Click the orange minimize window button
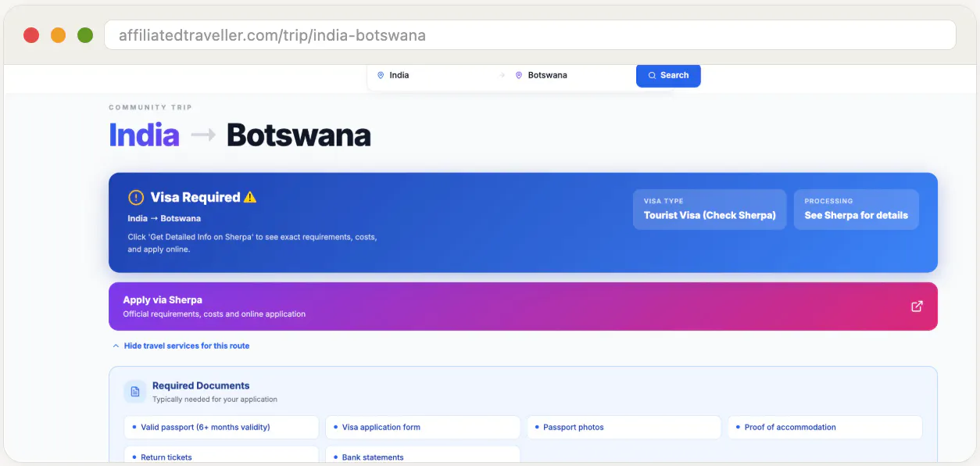980x466 pixels. click(58, 35)
